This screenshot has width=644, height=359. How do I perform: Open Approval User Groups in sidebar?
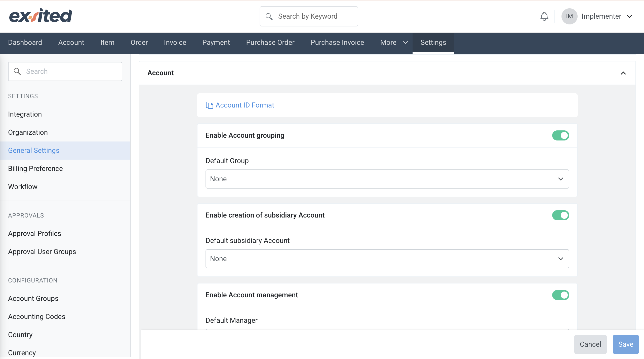42,252
